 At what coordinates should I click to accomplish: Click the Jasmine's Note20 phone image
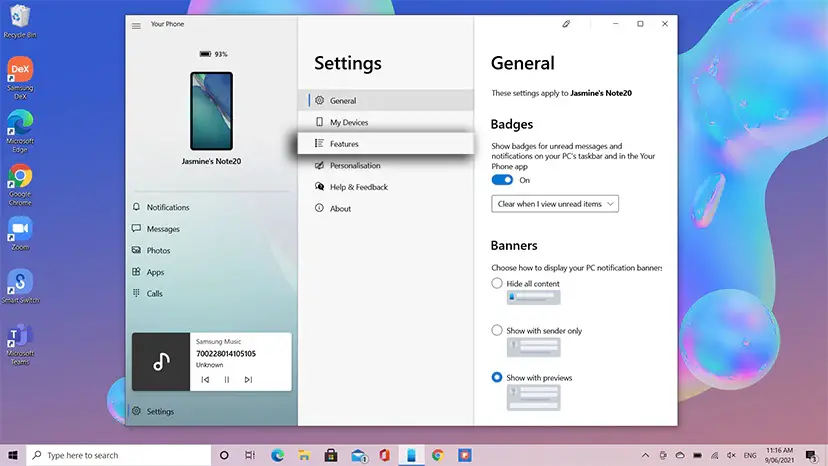click(212, 111)
